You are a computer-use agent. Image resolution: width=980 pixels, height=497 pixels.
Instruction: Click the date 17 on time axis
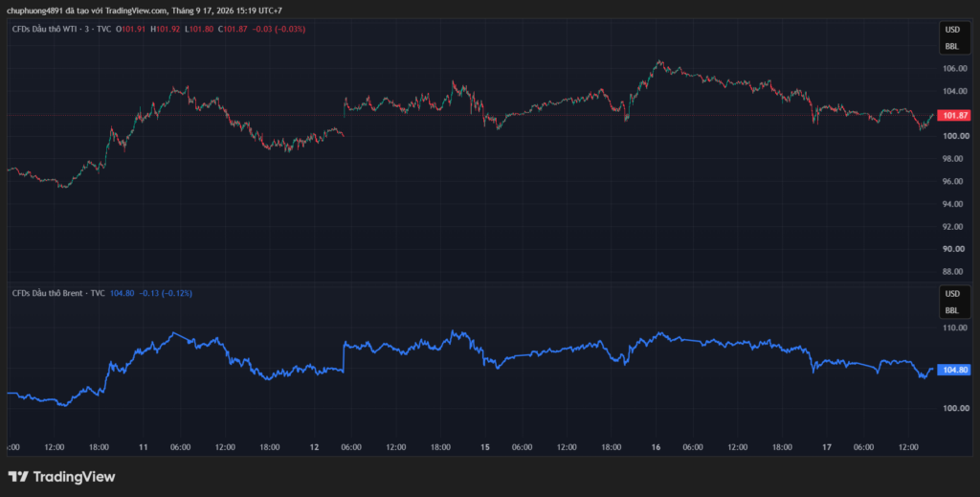coord(826,447)
